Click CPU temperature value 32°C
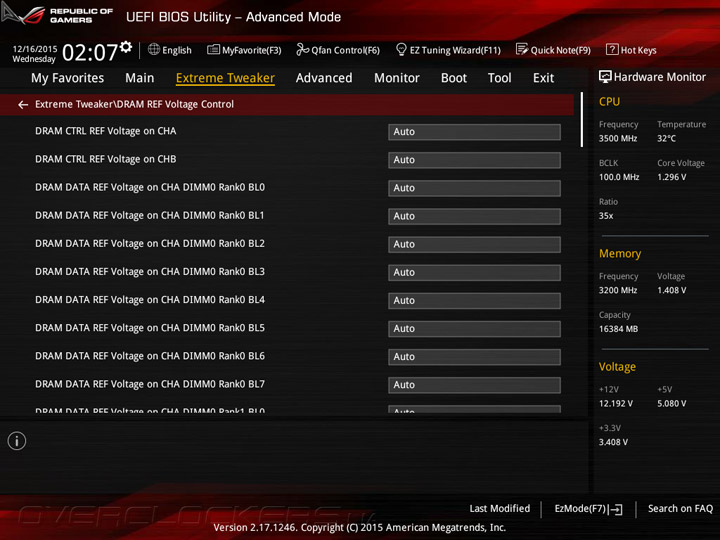 666,138
